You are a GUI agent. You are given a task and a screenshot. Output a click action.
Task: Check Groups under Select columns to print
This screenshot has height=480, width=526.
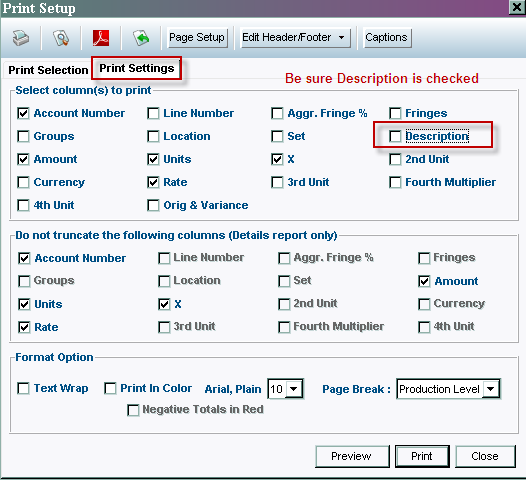coord(23,136)
